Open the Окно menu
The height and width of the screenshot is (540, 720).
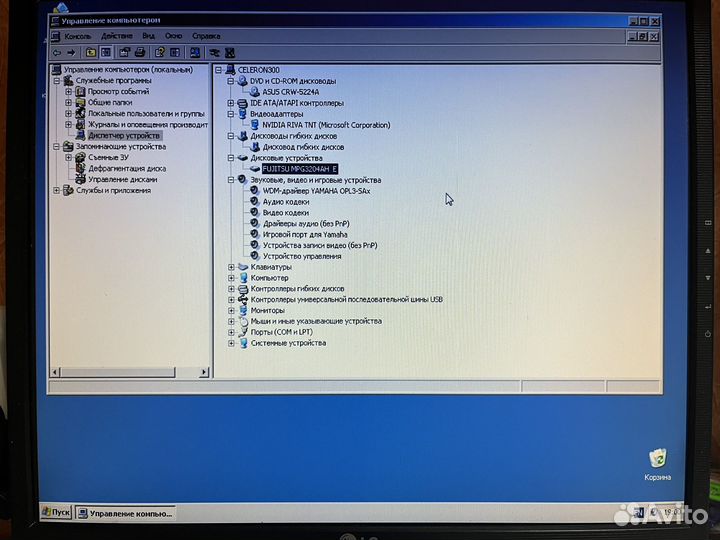[x=174, y=36]
